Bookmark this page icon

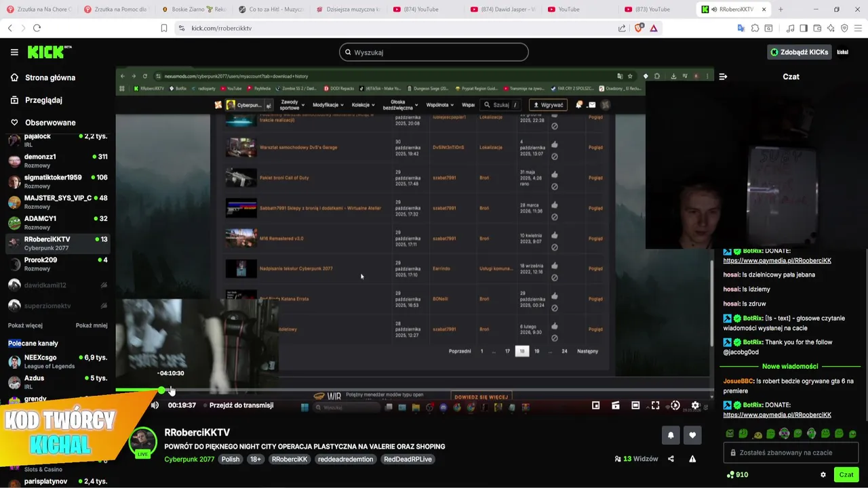point(163,28)
